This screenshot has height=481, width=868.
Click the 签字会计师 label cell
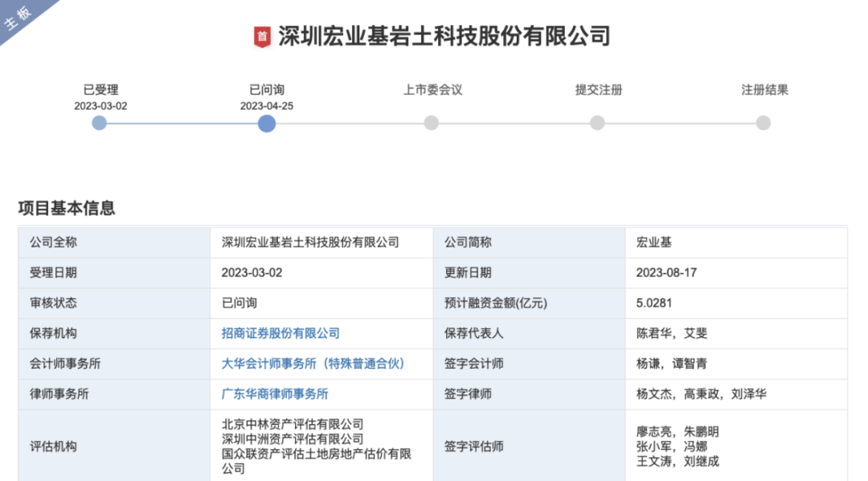pos(529,365)
